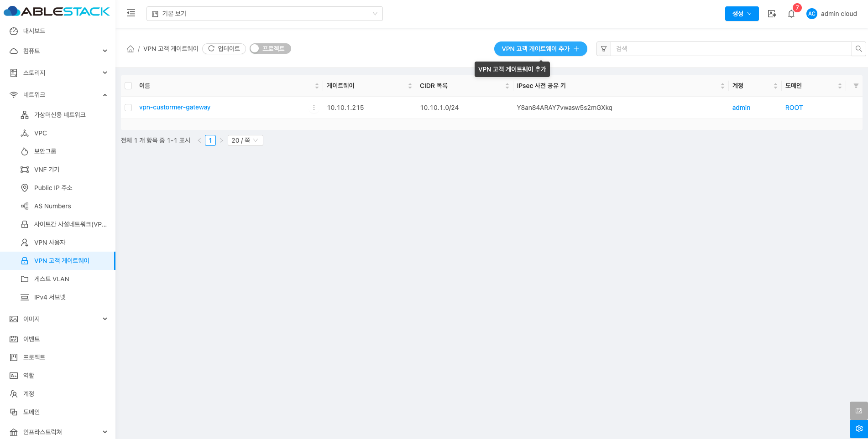Click the 업데이트 refresh button
The image size is (868, 439).
[x=224, y=49]
